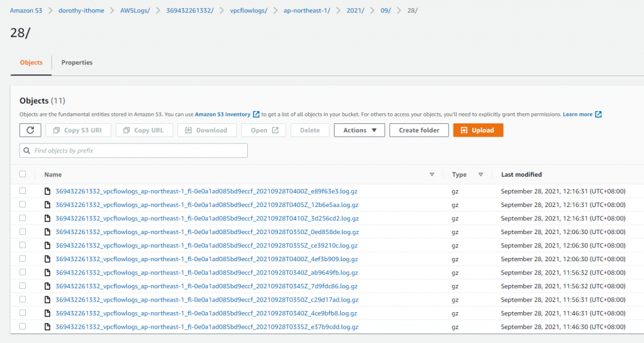Click file icon of T0345Z_7d9fdc86.log.gz row
The height and width of the screenshot is (343, 644).
(47, 286)
